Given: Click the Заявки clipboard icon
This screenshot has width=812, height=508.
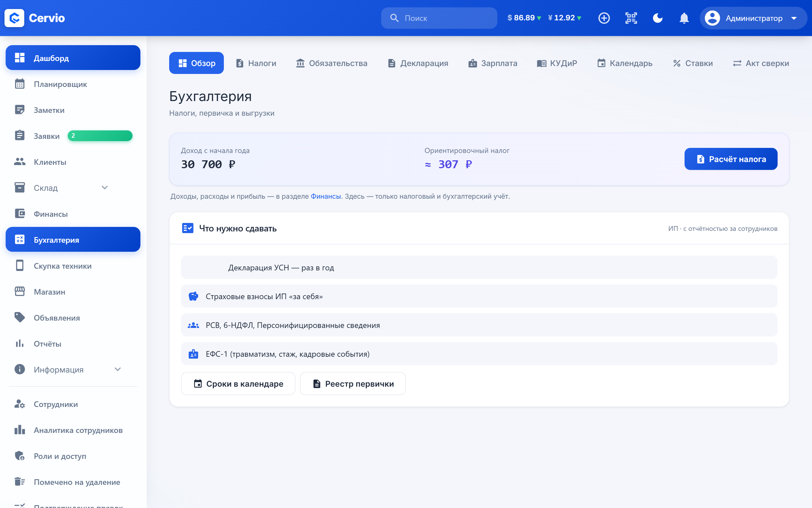Looking at the screenshot, I should point(20,136).
